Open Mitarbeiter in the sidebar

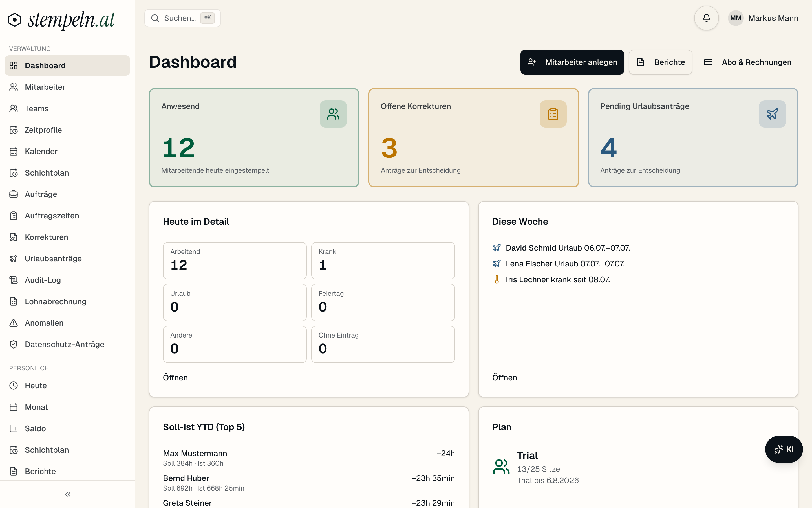[67, 87]
